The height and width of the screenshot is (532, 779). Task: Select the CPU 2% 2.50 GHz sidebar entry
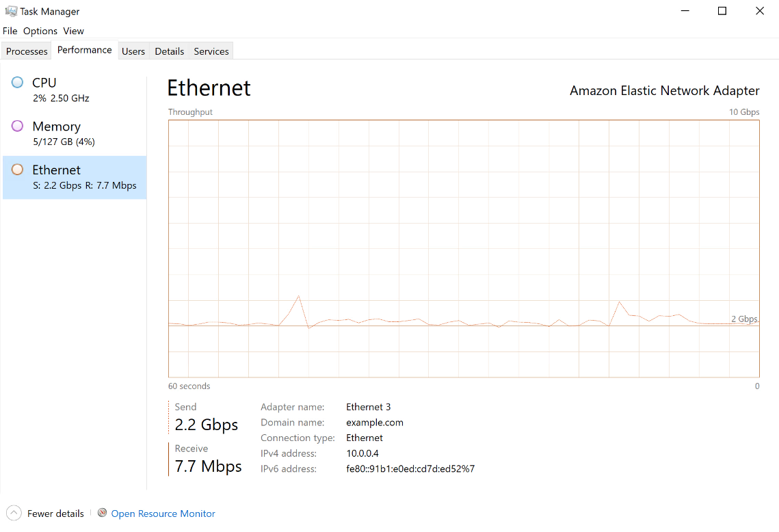(x=75, y=90)
